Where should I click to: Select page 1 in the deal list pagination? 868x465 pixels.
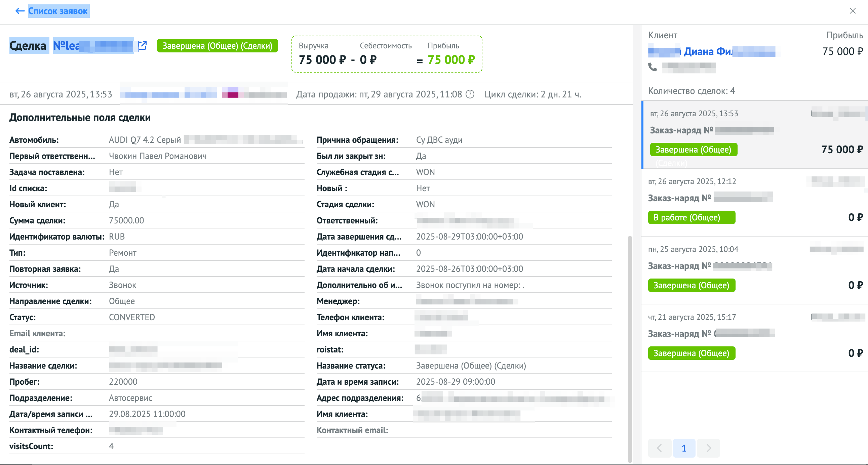coord(684,448)
